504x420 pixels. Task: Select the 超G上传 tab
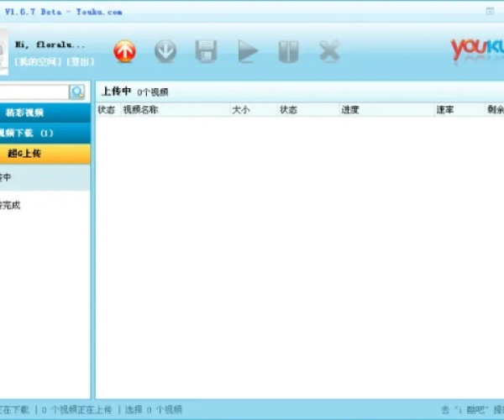[x=45, y=154]
